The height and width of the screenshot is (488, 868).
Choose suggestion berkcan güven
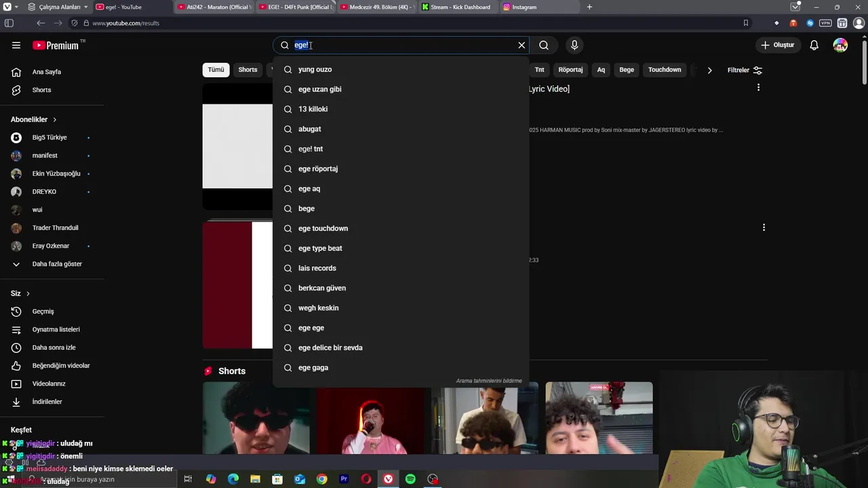401,288
